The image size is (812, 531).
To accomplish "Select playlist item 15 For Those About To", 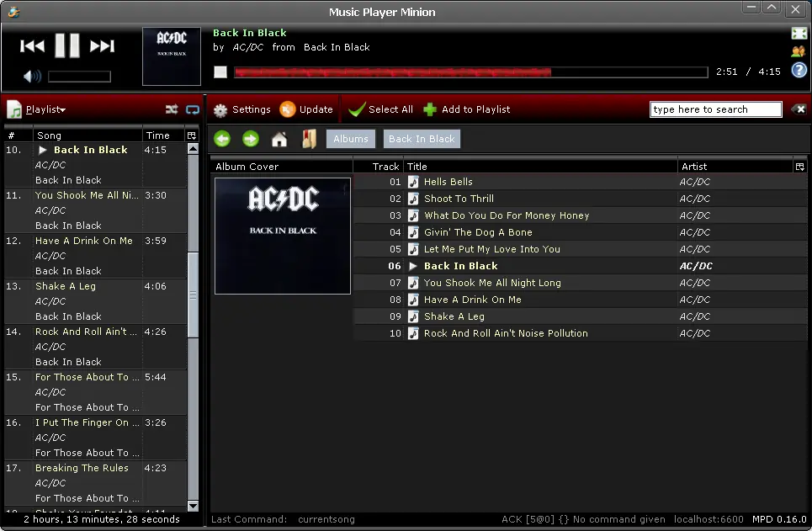I will pos(95,392).
